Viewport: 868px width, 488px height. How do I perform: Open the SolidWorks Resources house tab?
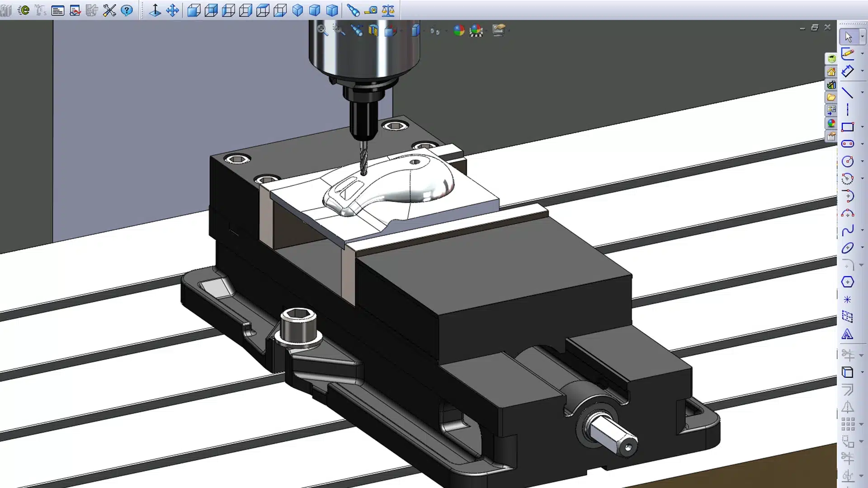[831, 72]
